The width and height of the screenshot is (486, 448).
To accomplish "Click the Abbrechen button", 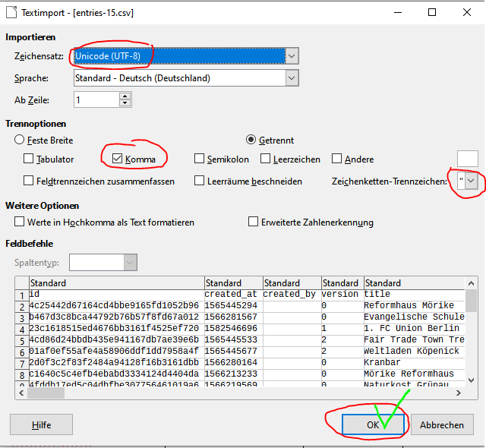I will (442, 424).
